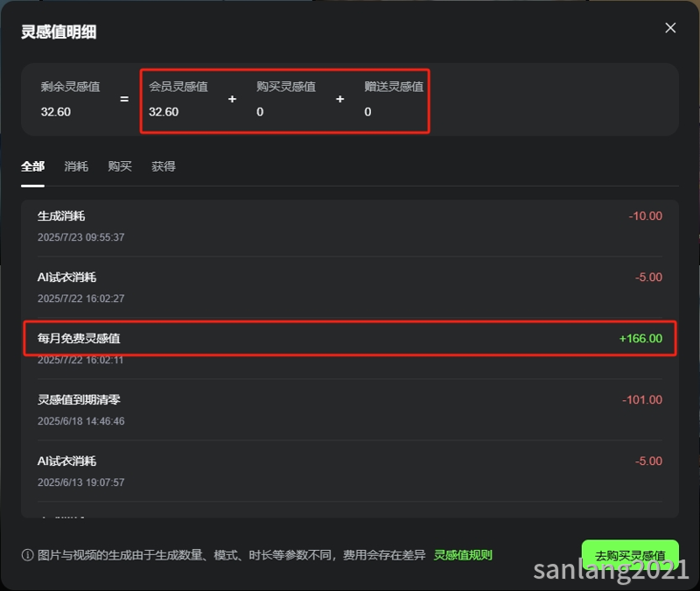The image size is (700, 591).
Task: Click the 购买灵感值 label
Action: coord(286,87)
